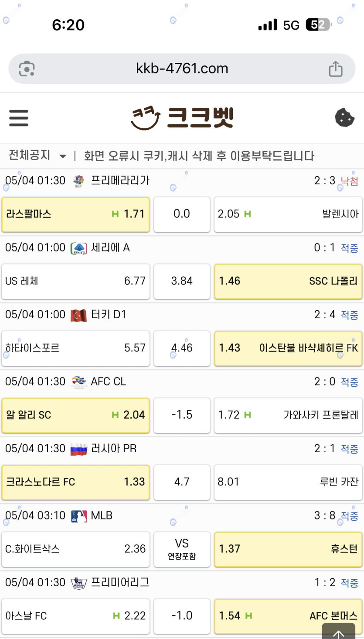Tap the 낙첨 result label

tap(350, 181)
